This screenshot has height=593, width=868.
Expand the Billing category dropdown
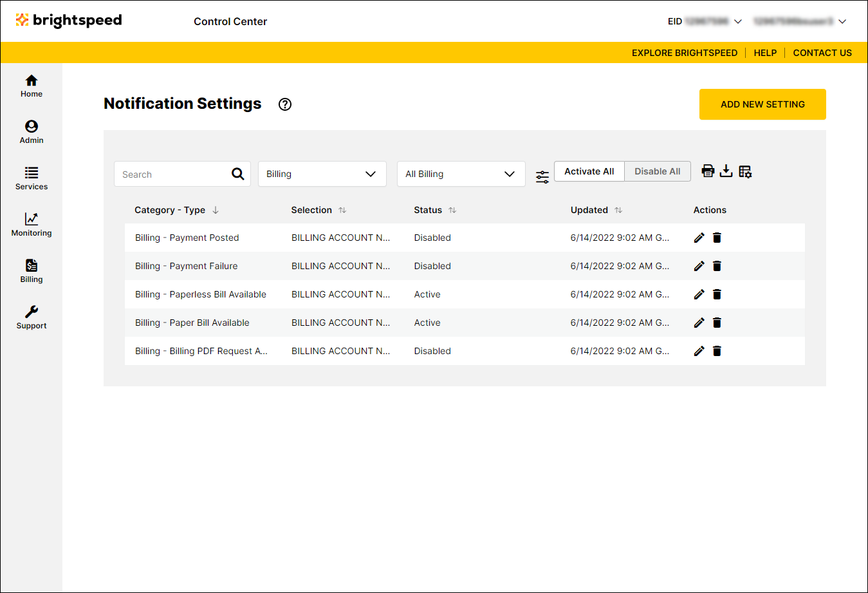pyautogui.click(x=322, y=174)
